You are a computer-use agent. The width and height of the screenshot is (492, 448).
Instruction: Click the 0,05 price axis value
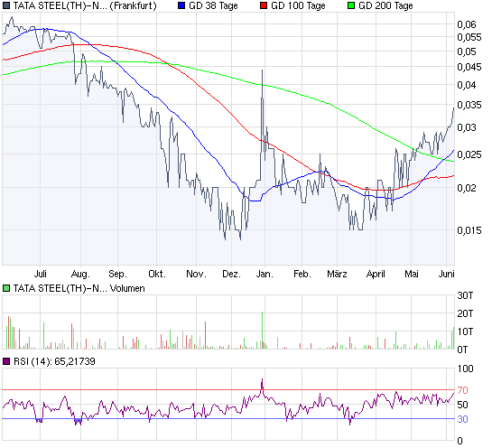466,51
